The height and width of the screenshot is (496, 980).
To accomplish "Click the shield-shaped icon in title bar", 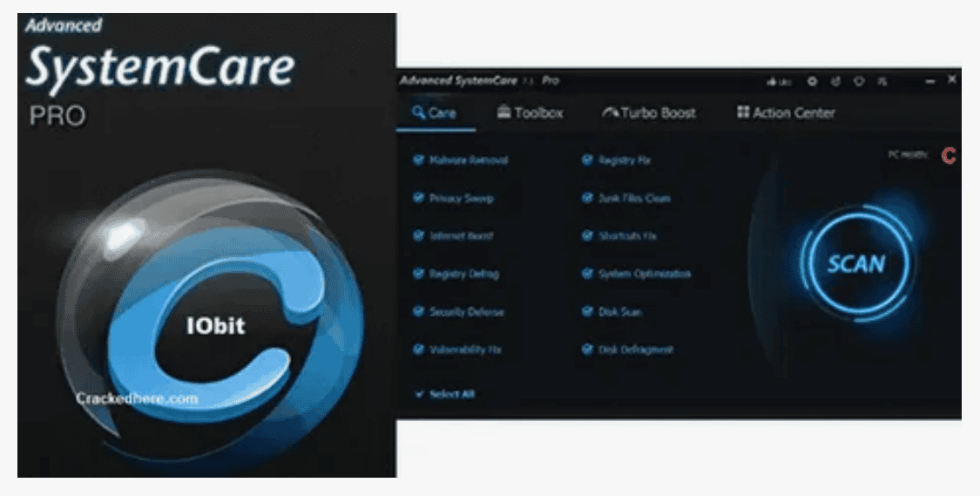I will pos(859,81).
